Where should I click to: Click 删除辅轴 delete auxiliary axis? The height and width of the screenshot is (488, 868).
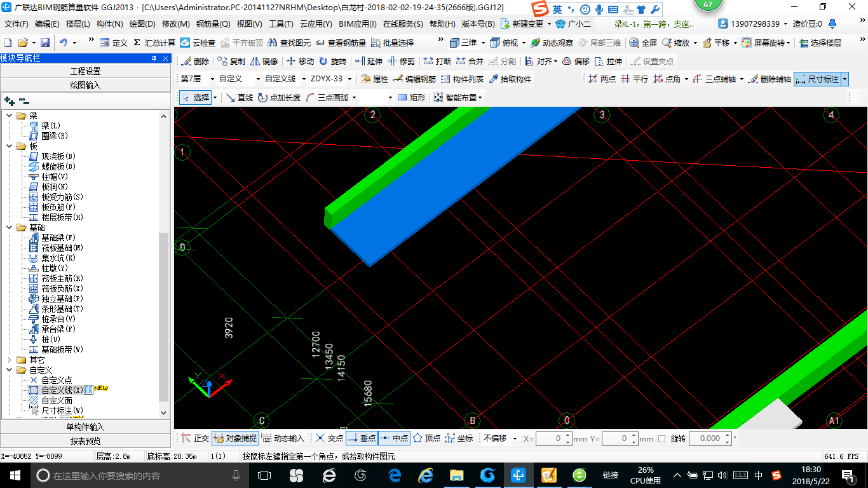click(769, 79)
